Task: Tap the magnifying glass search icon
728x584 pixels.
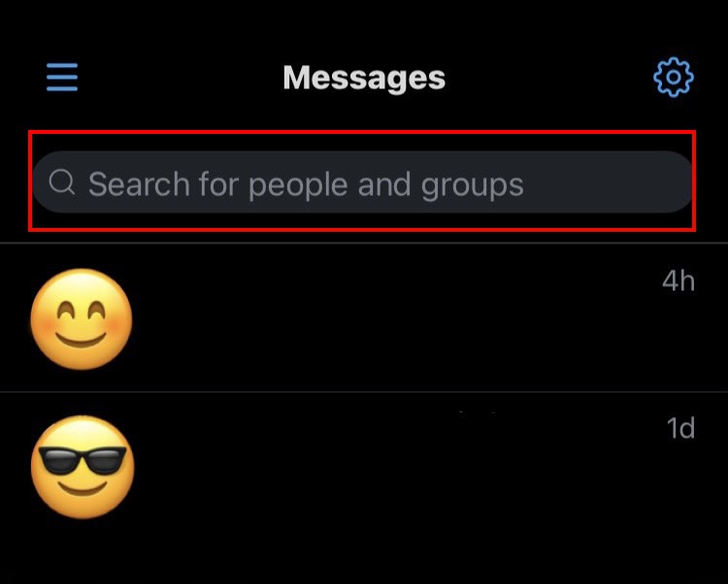Action: (62, 181)
